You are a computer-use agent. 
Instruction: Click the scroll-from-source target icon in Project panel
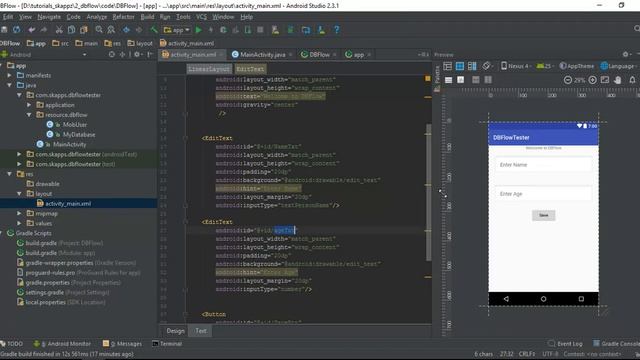[112, 54]
